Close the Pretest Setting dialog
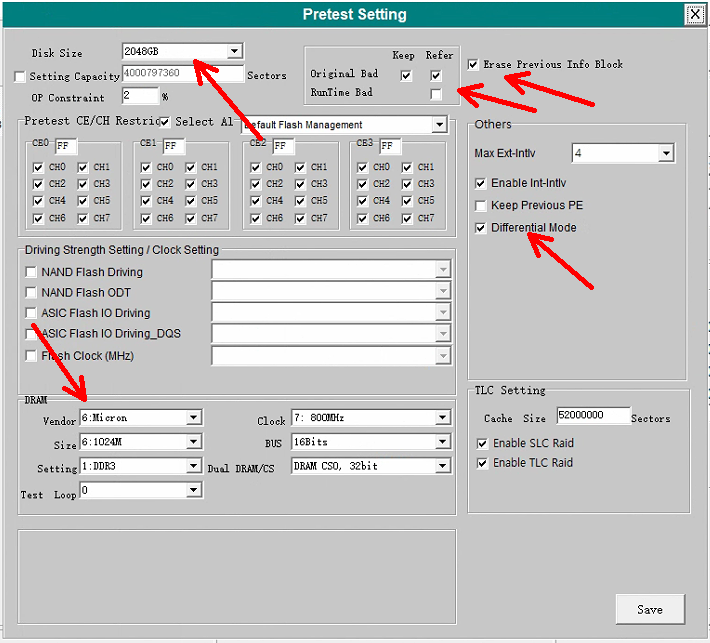This screenshot has width=710, height=643. pyautogui.click(x=695, y=14)
